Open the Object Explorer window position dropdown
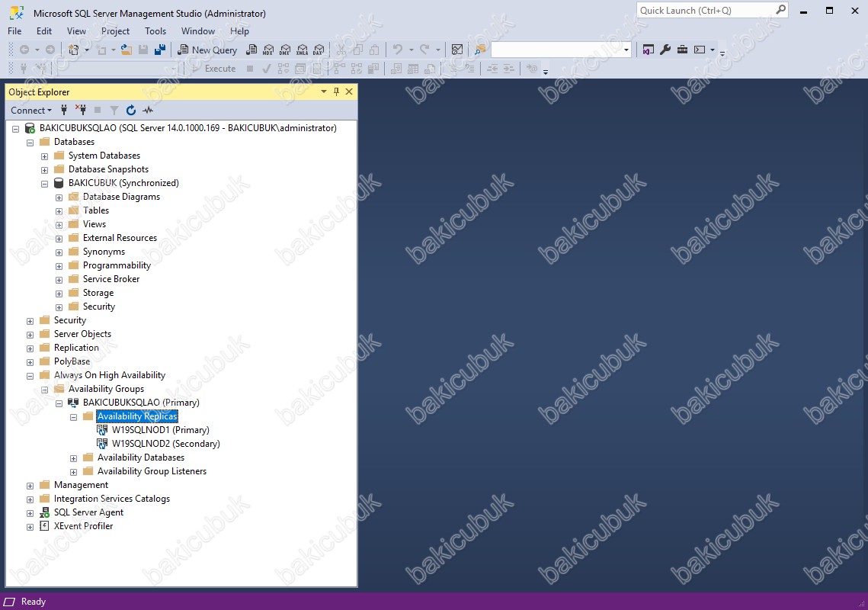 coord(324,91)
